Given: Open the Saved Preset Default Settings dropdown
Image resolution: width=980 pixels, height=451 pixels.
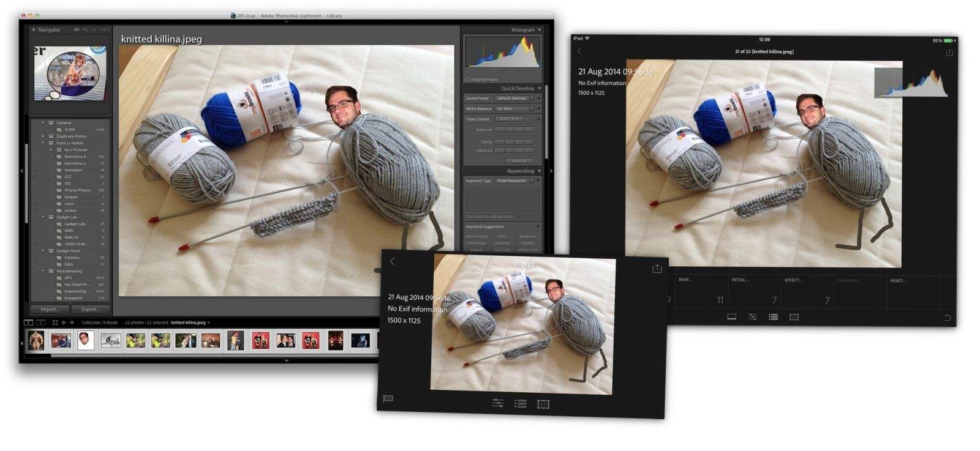Looking at the screenshot, I should [x=514, y=98].
